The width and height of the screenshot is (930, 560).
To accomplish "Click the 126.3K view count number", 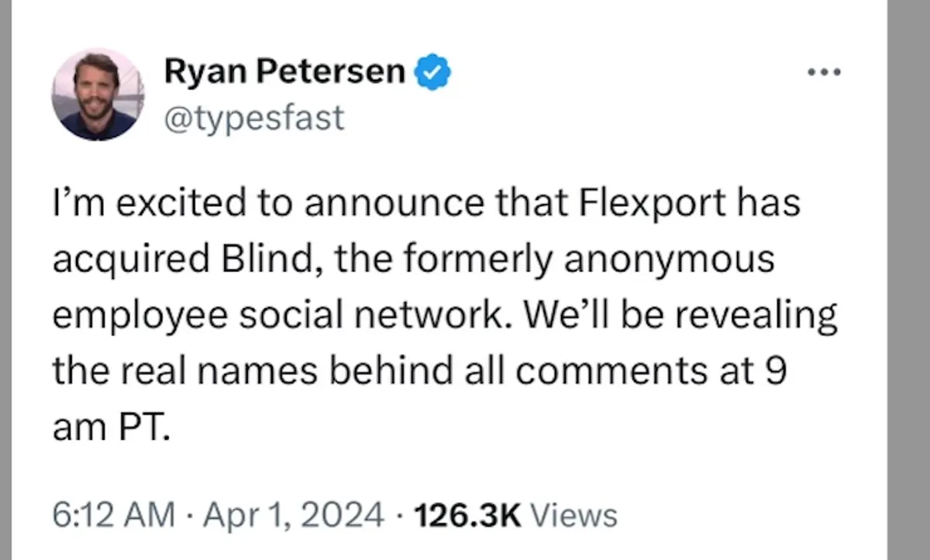I will tap(467, 514).
